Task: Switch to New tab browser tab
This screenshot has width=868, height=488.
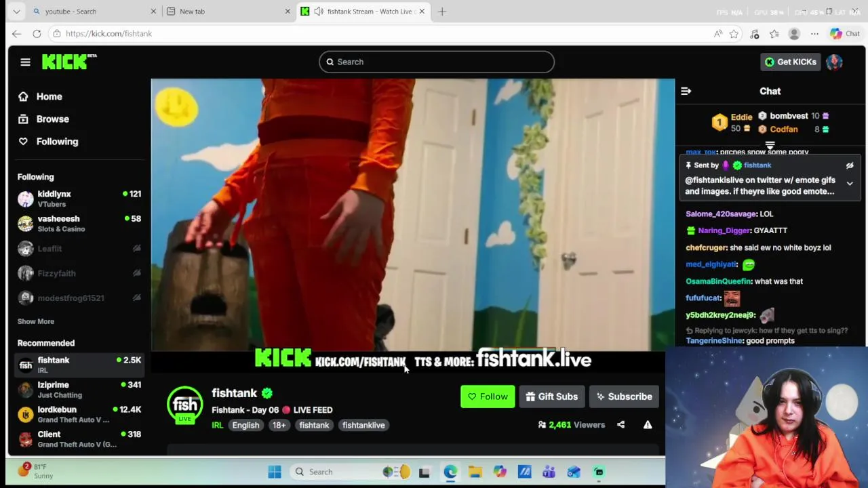Action: pos(227,12)
